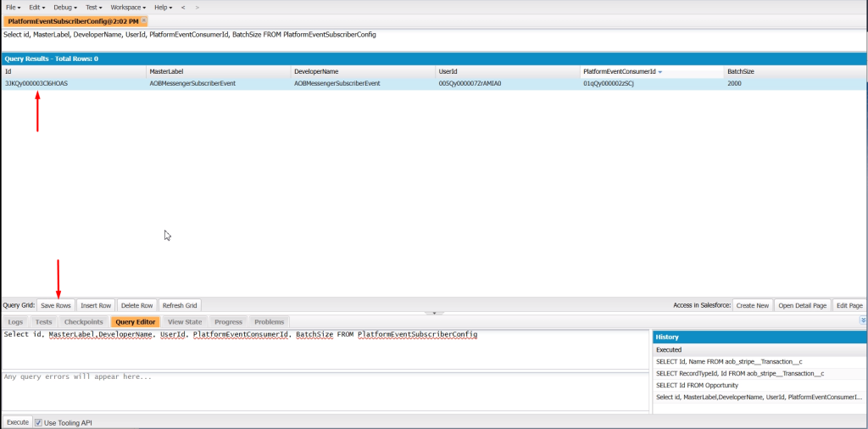Click in the query editor text area
Image resolution: width=868 pixels, height=429 pixels.
tap(325, 349)
